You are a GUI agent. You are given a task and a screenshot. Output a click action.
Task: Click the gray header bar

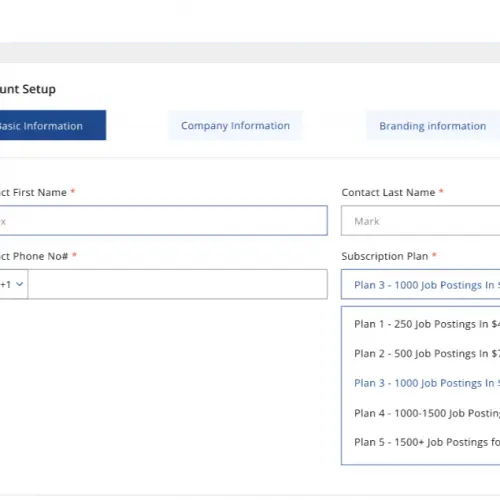pyautogui.click(x=250, y=52)
